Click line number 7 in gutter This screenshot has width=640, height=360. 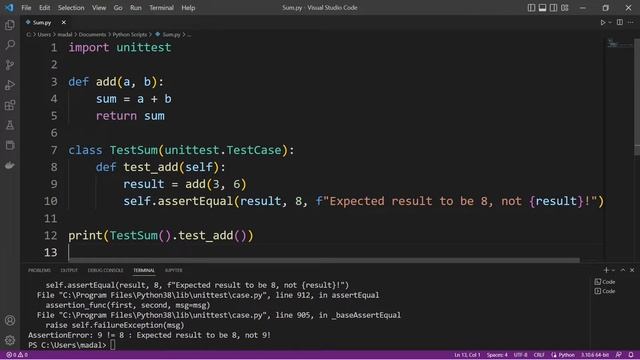[54, 150]
